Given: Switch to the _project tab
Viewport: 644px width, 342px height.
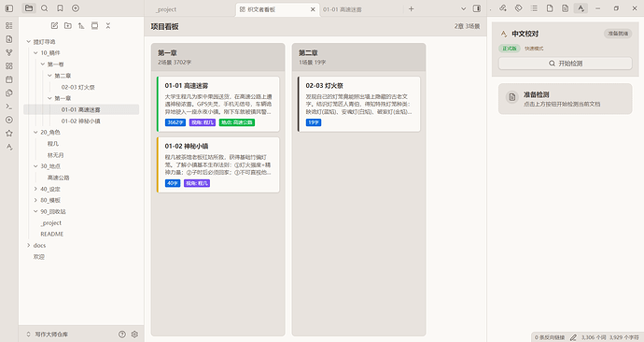Looking at the screenshot, I should (166, 9).
